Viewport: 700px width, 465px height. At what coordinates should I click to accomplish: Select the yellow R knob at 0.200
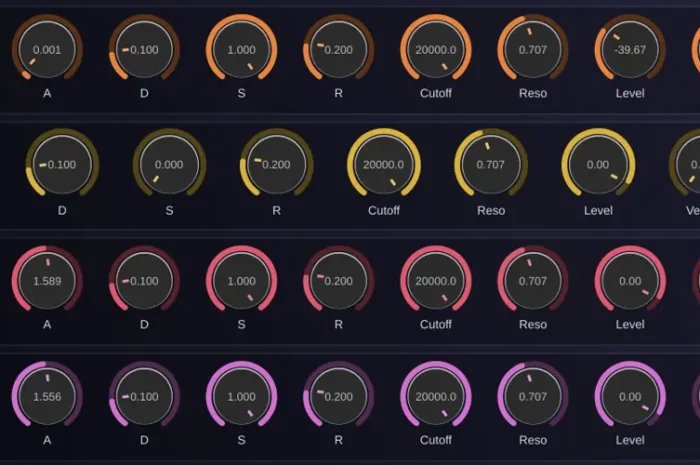tap(276, 165)
